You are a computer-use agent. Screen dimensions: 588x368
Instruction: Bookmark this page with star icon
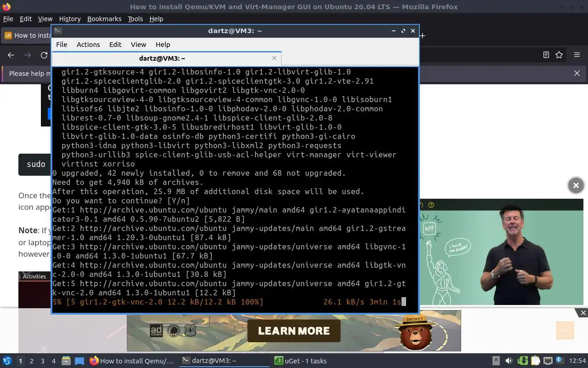[x=559, y=55]
